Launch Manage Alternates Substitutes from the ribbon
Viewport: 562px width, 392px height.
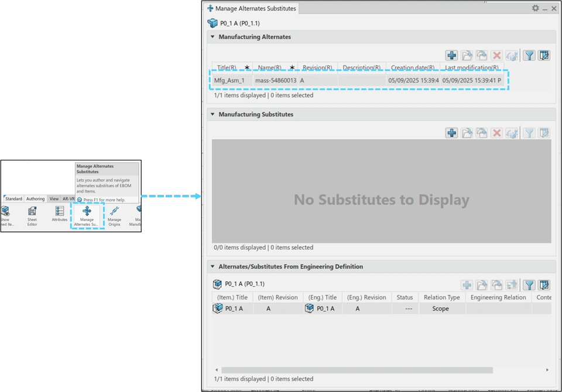[x=87, y=216]
